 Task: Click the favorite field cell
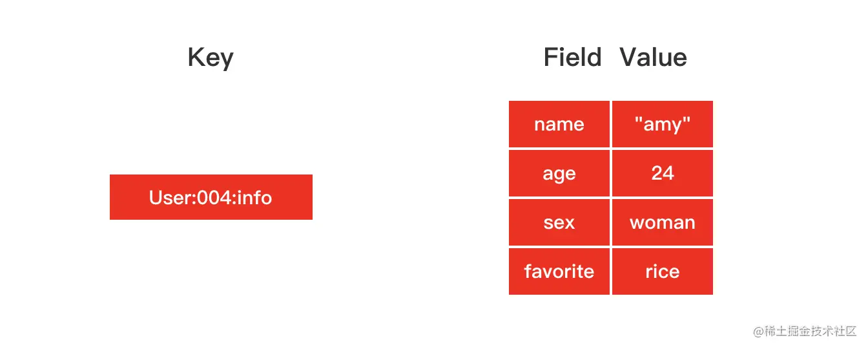(x=559, y=271)
